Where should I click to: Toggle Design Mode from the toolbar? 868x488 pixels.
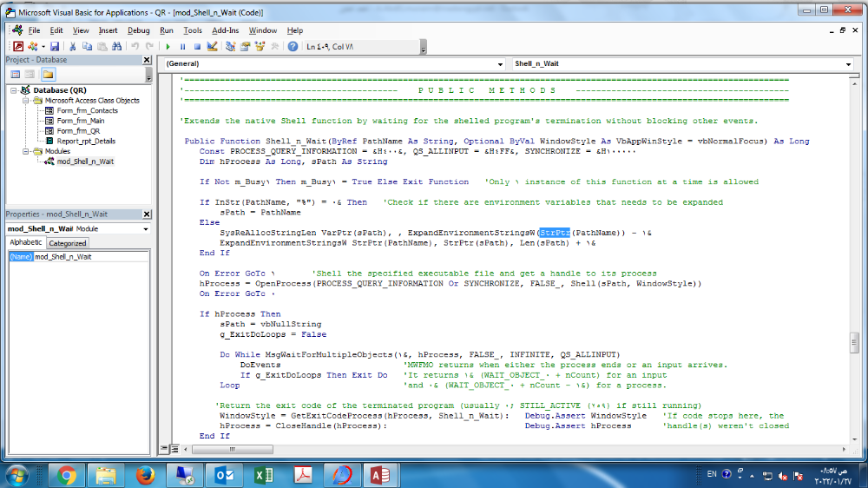click(x=213, y=46)
